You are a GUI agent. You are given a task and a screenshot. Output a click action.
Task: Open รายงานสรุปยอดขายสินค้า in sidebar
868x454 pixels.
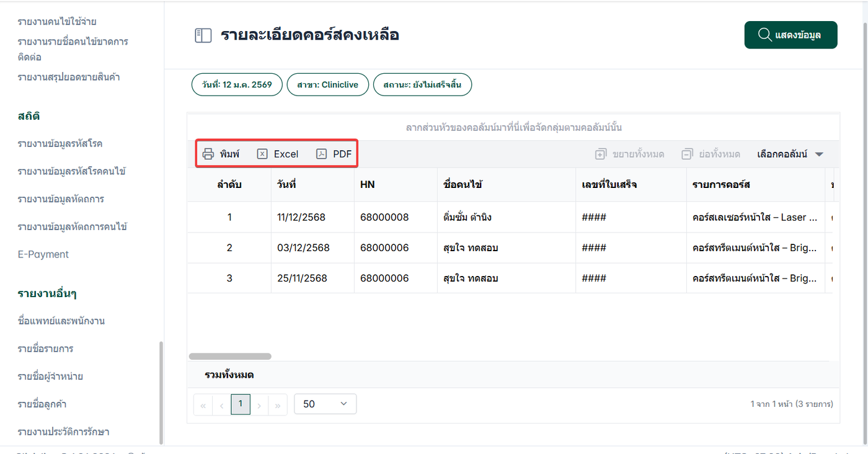[69, 77]
